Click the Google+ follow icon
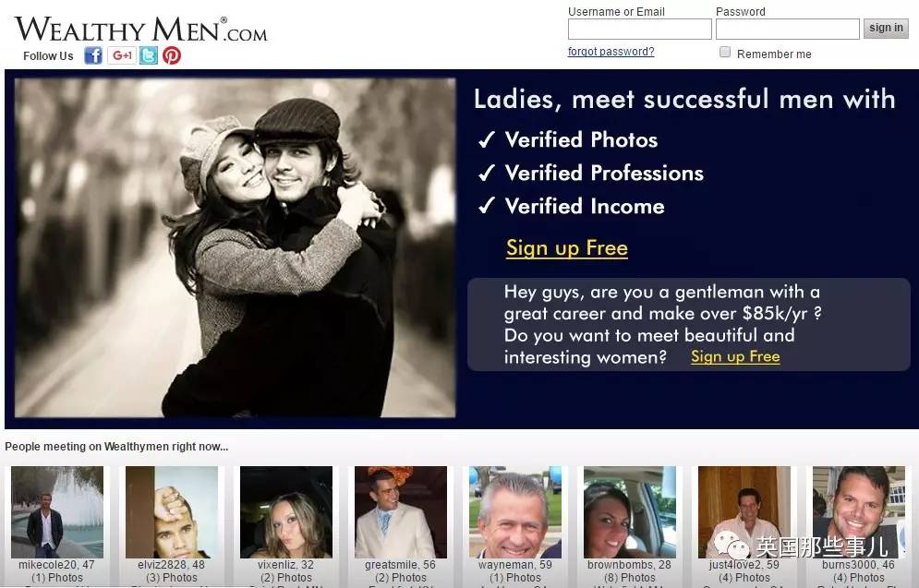 click(122, 55)
